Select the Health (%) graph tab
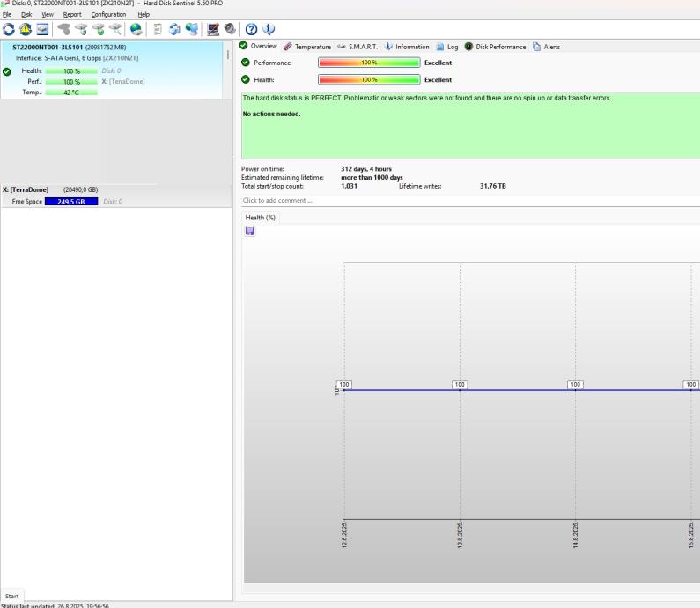Viewport: 700px width, 608px height. [x=259, y=217]
